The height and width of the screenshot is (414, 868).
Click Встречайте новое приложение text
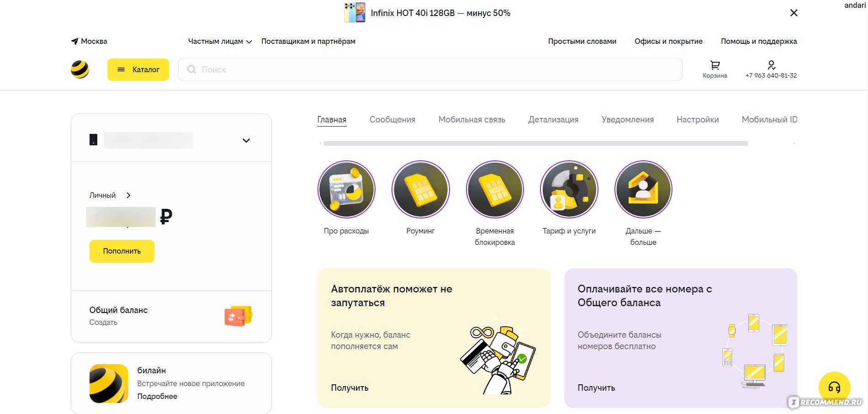click(x=191, y=383)
